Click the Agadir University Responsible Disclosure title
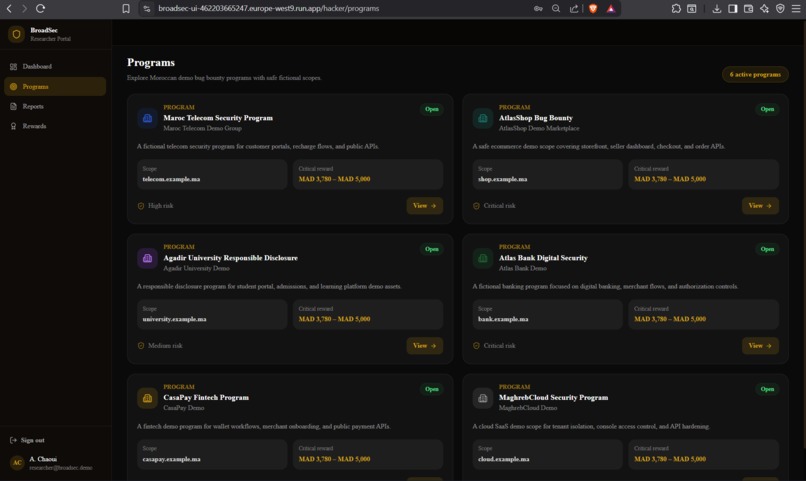This screenshot has width=806, height=481. (230, 257)
